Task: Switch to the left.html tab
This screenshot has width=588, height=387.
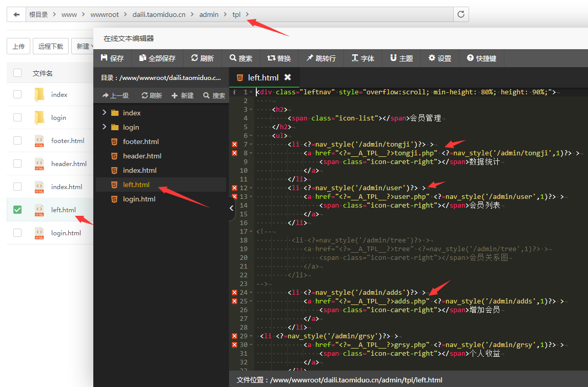Action: click(x=263, y=77)
